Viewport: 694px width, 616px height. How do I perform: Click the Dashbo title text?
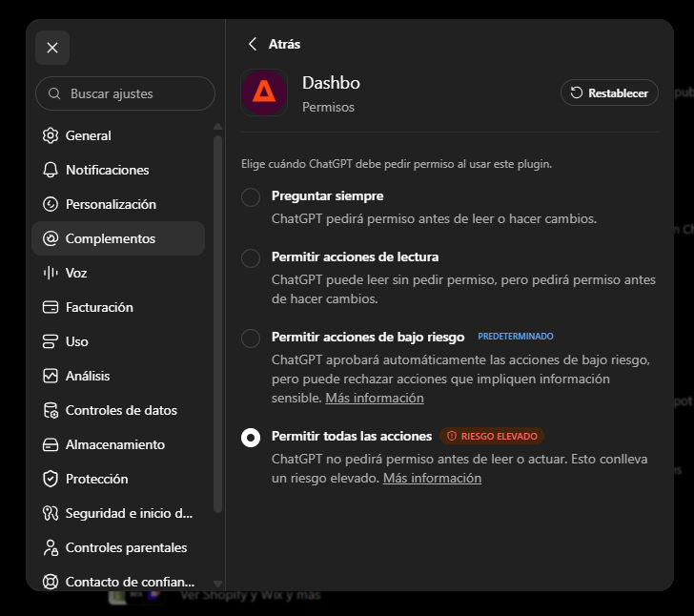331,83
